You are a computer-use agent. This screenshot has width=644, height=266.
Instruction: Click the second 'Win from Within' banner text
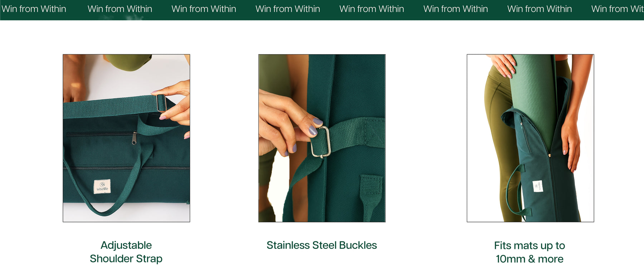tap(120, 9)
